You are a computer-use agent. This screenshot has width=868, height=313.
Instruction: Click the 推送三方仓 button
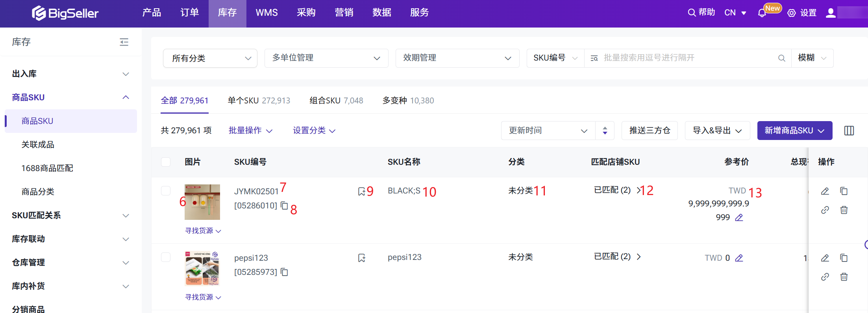pyautogui.click(x=650, y=131)
